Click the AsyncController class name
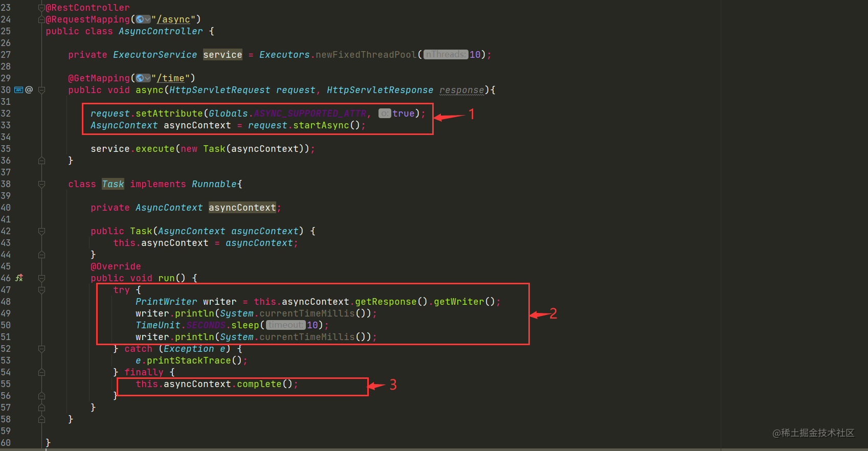This screenshot has width=868, height=451. tap(161, 31)
